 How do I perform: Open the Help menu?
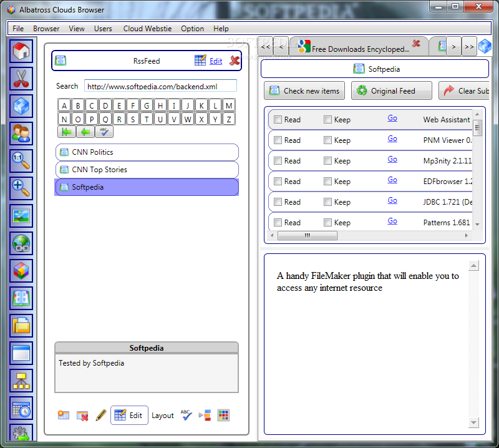click(221, 29)
